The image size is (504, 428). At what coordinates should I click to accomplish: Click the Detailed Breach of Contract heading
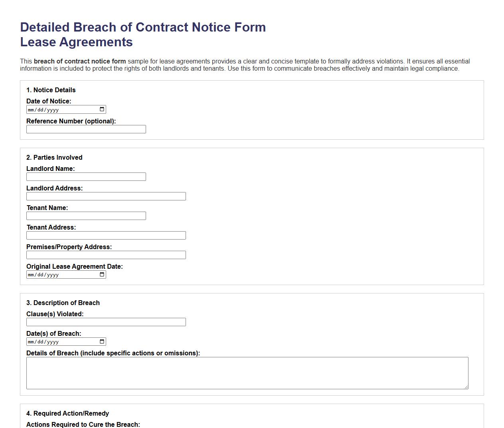tap(142, 27)
